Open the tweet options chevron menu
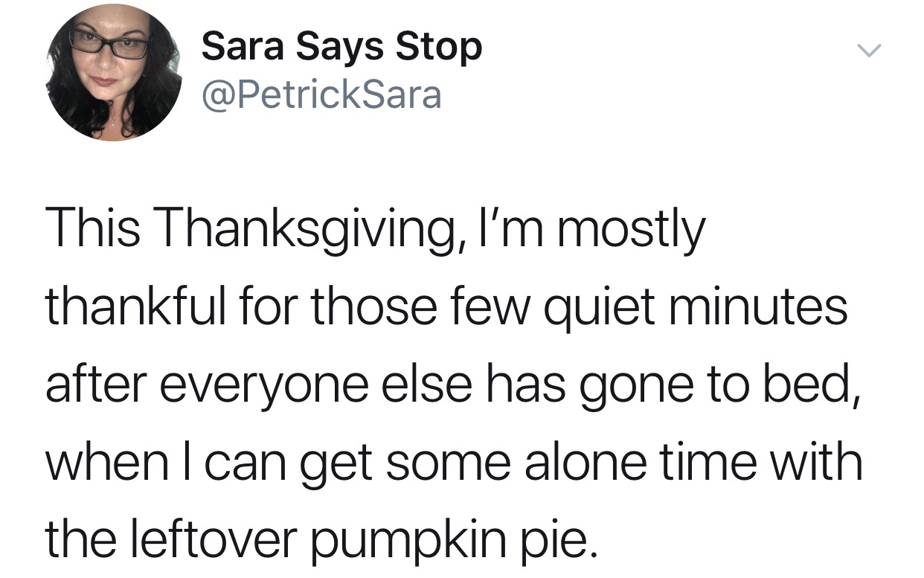924x578 pixels. (x=867, y=51)
